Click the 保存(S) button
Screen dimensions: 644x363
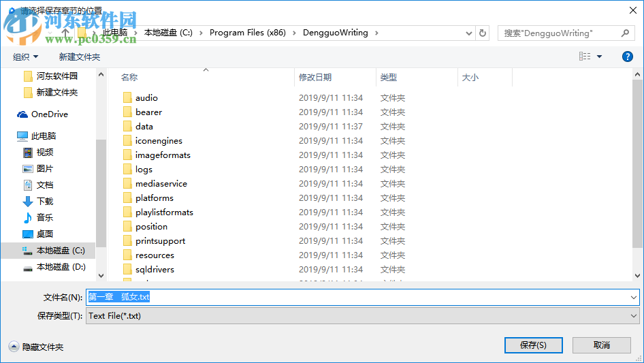click(x=534, y=345)
